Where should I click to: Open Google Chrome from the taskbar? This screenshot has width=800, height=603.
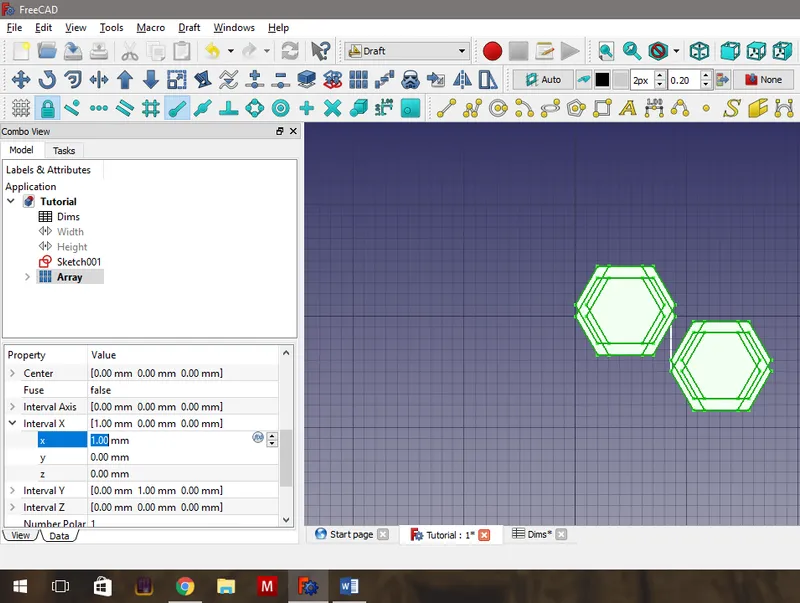point(185,586)
